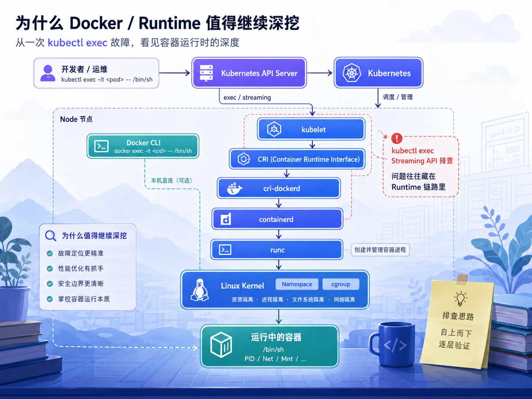Click the Node 节点 label

click(x=76, y=119)
